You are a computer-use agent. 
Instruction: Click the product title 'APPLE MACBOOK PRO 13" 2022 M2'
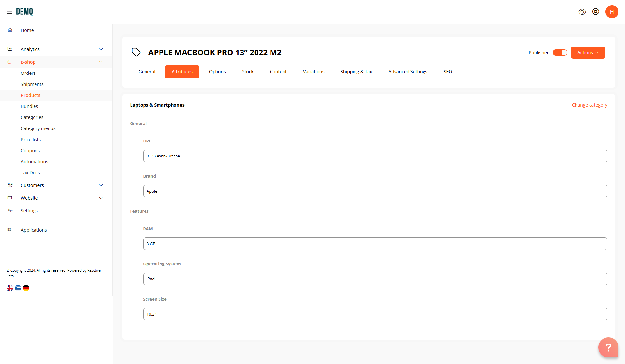click(215, 52)
